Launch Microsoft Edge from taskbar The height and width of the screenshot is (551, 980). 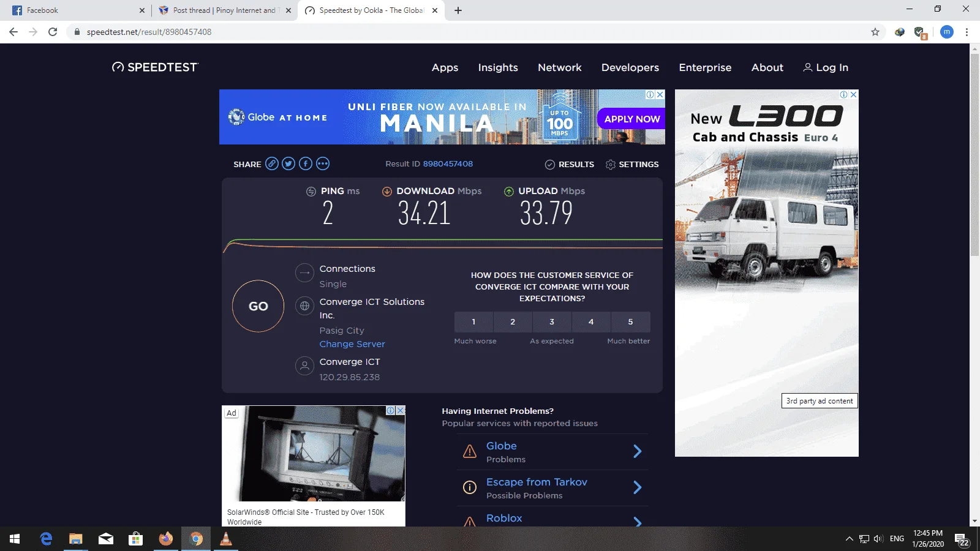[46, 539]
